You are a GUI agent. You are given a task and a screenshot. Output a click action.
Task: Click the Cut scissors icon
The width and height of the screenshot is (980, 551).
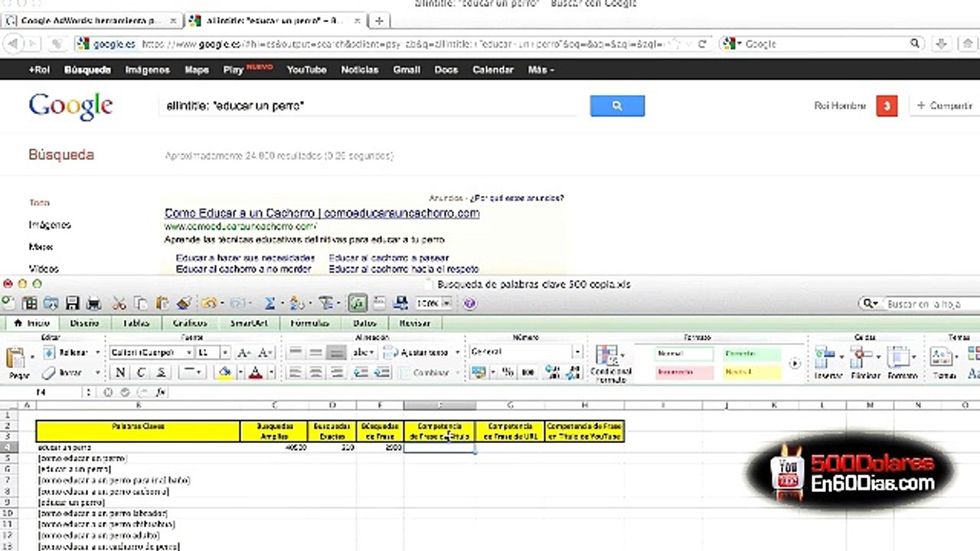pos(119,303)
